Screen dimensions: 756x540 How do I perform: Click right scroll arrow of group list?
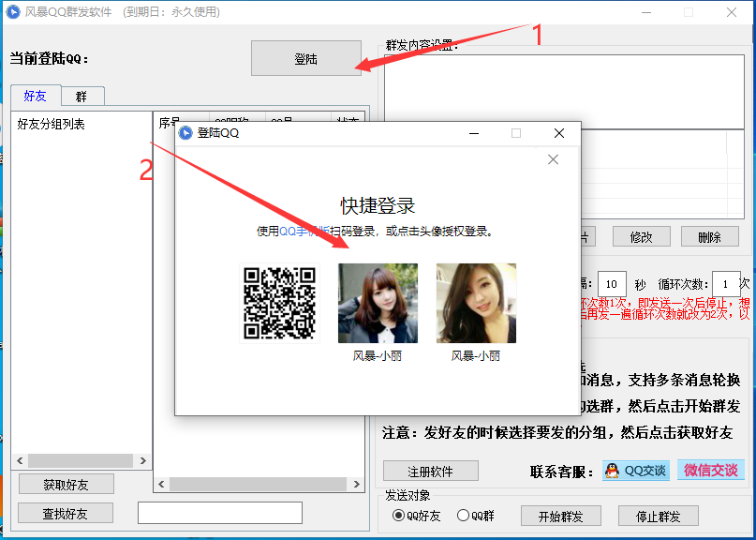[x=143, y=461]
